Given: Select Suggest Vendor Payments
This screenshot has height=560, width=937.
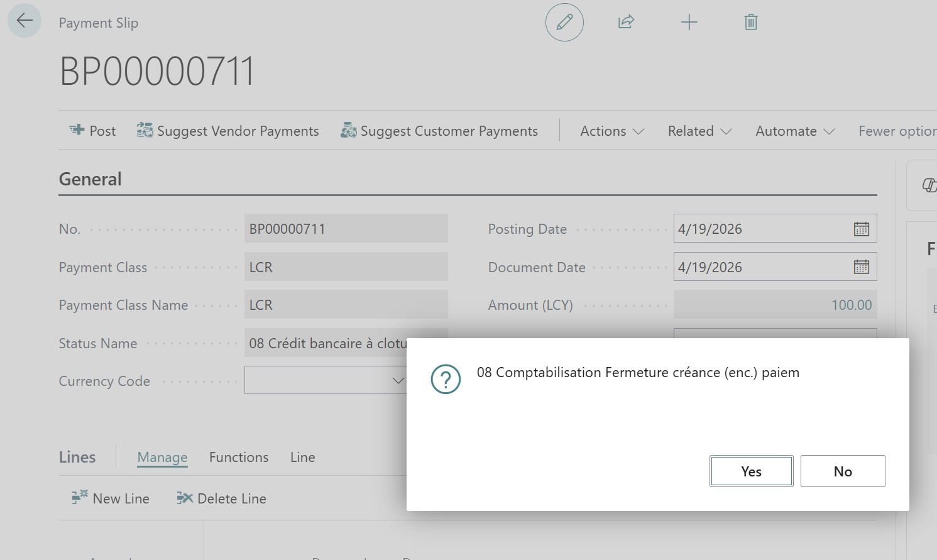Looking at the screenshot, I should (x=228, y=131).
